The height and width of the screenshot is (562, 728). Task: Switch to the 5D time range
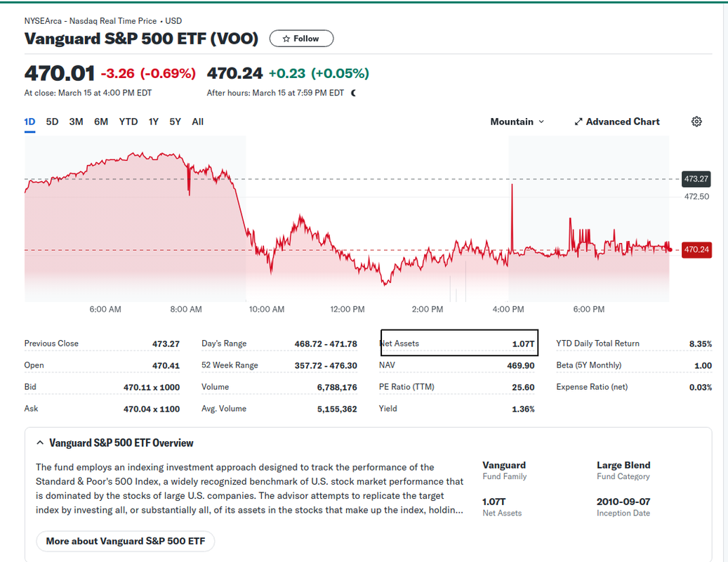(x=52, y=122)
